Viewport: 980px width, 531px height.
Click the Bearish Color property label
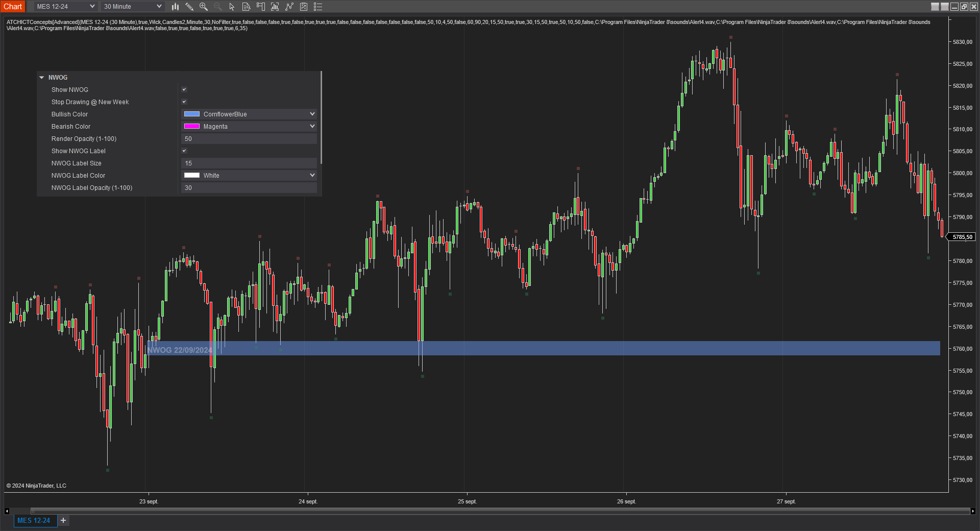[71, 126]
